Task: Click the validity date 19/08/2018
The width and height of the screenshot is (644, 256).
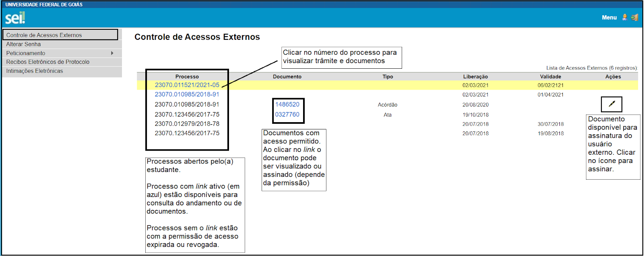Action: [551, 133]
